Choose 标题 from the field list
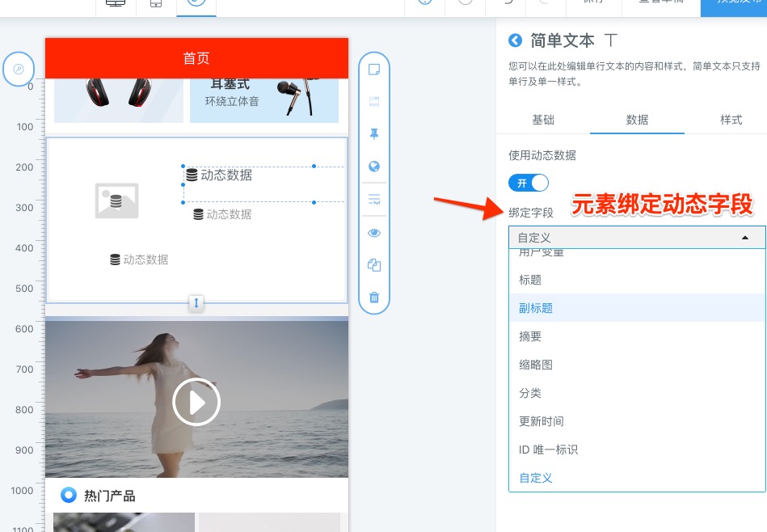Screen dimensions: 767x532 [638, 280]
